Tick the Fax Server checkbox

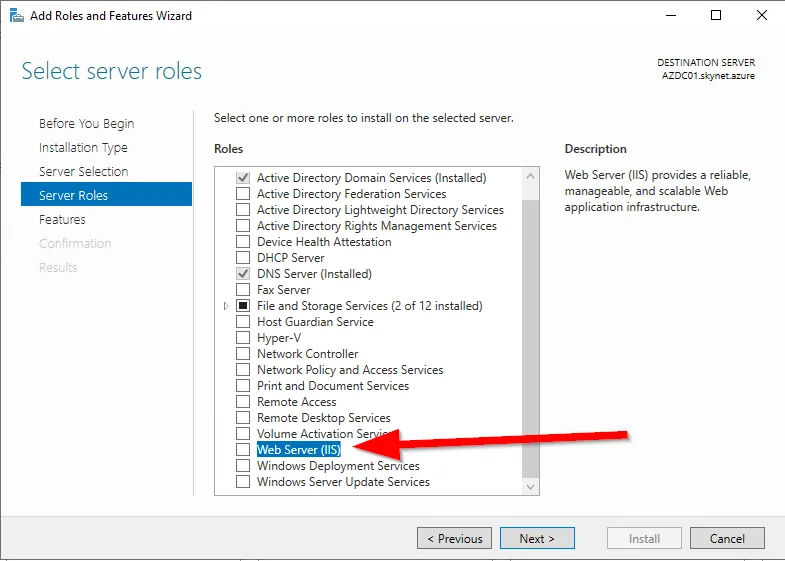(x=243, y=290)
